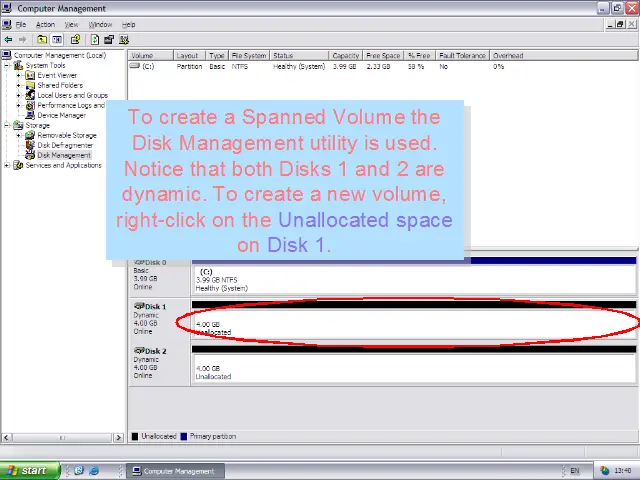
Task: Sort by the File System column header
Action: 249,56
